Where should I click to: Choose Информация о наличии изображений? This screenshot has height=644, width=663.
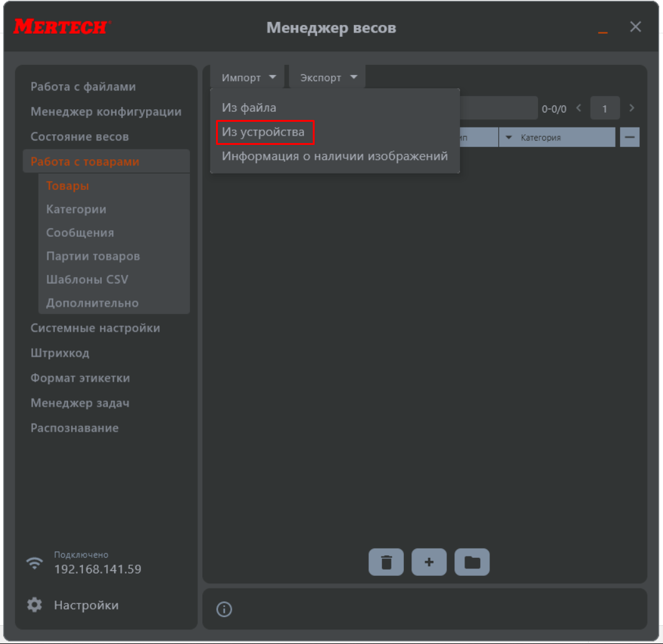[335, 156]
